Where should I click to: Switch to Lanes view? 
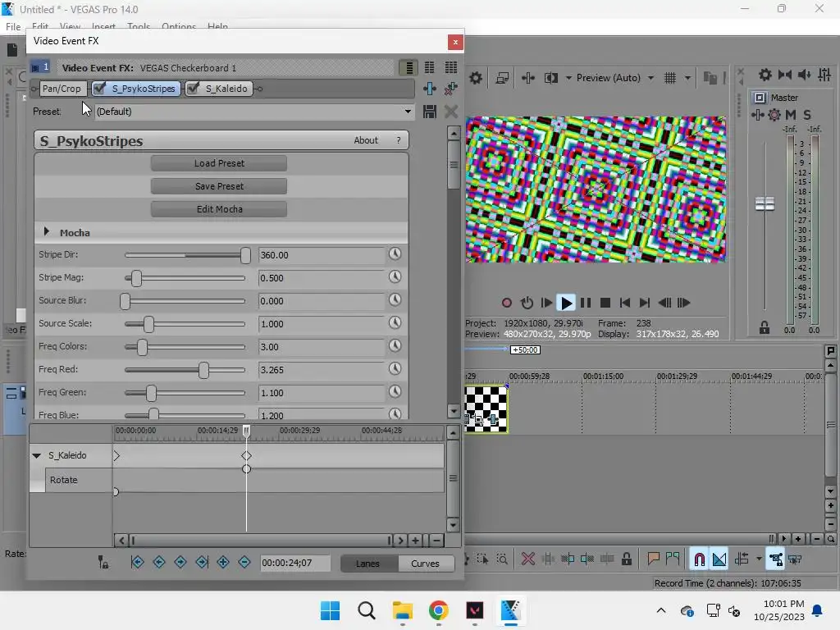(x=367, y=564)
